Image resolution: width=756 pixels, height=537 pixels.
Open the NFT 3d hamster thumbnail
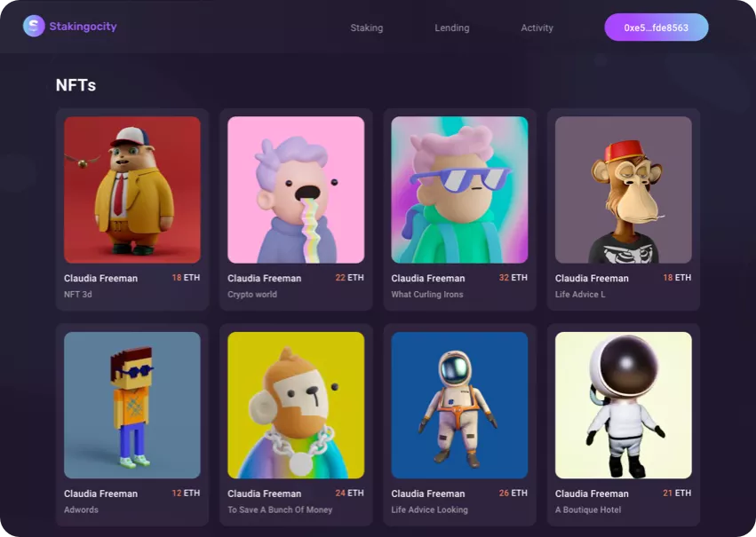point(132,190)
